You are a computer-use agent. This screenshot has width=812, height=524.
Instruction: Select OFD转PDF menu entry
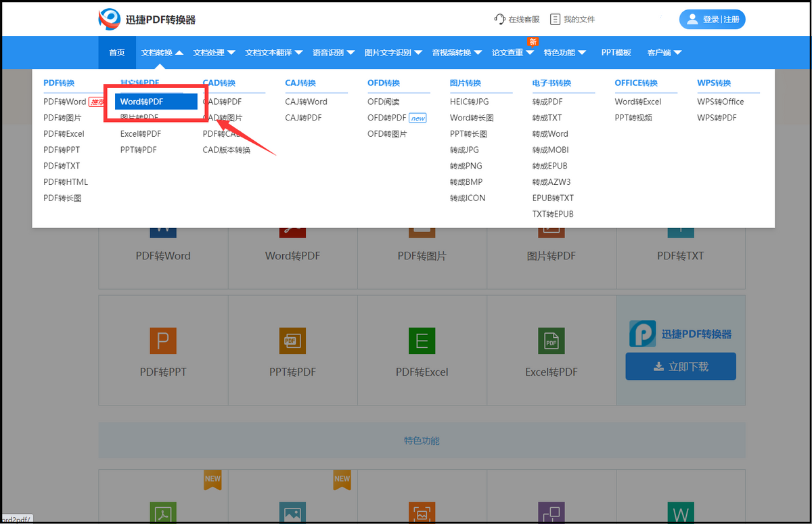tap(387, 118)
